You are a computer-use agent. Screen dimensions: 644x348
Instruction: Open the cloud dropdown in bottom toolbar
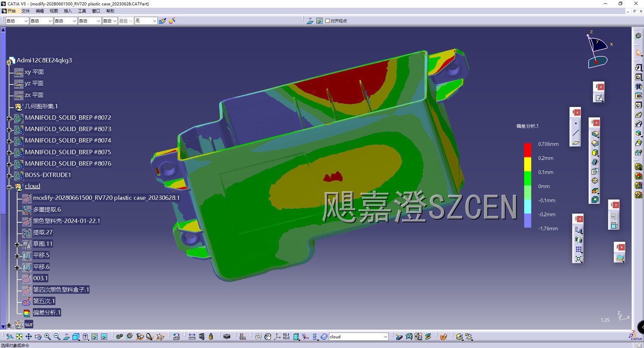(x=385, y=337)
